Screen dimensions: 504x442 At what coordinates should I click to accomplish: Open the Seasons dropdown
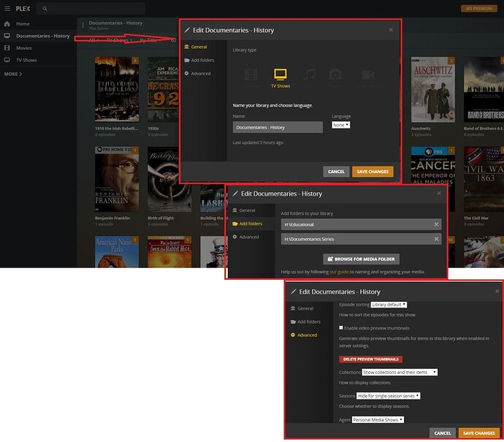pyautogui.click(x=389, y=396)
